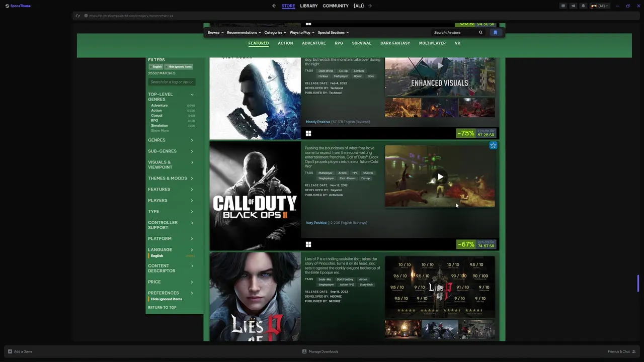This screenshot has width=644, height=362.
Task: Select the SURVIVAL category tab
Action: coord(362,43)
